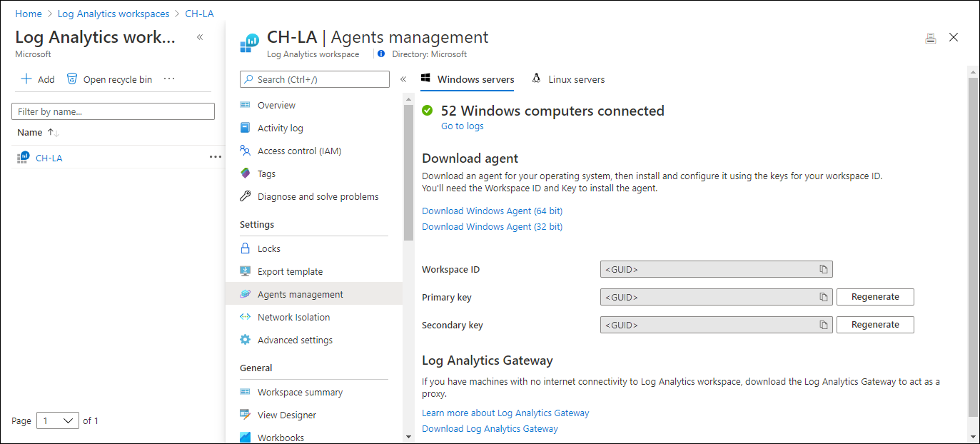Open the toolbar ellipsis menu
The height and width of the screenshot is (444, 980).
(169, 79)
